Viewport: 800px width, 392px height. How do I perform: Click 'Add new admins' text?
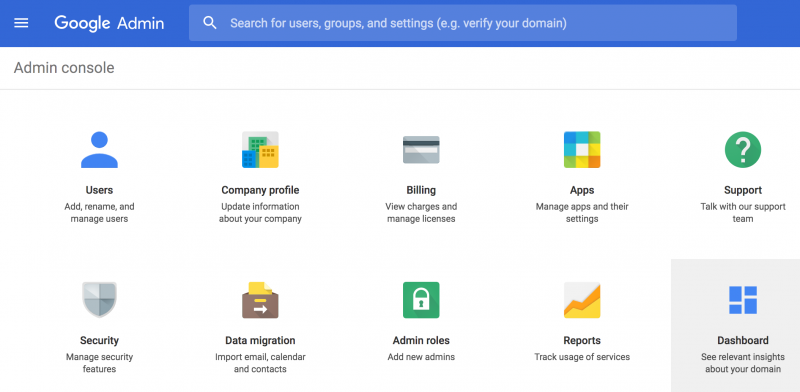tap(421, 357)
